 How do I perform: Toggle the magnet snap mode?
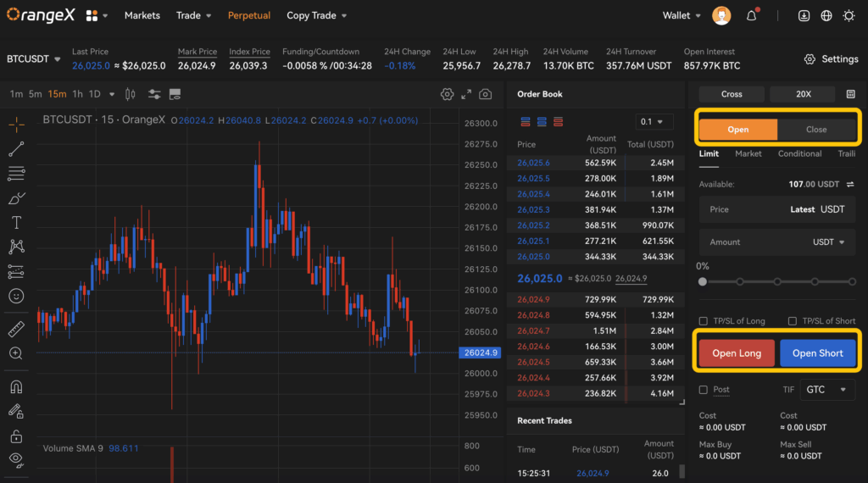(x=16, y=386)
